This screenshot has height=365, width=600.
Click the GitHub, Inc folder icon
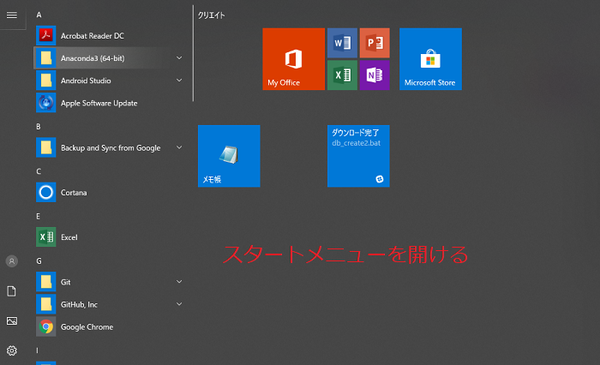[46, 304]
